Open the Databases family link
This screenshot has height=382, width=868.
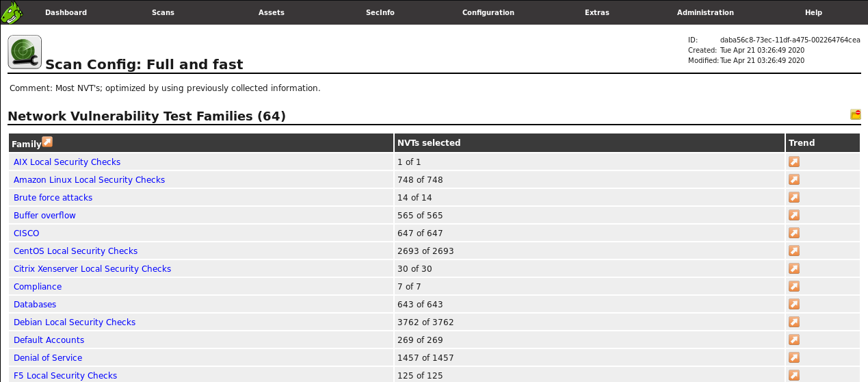coord(35,305)
